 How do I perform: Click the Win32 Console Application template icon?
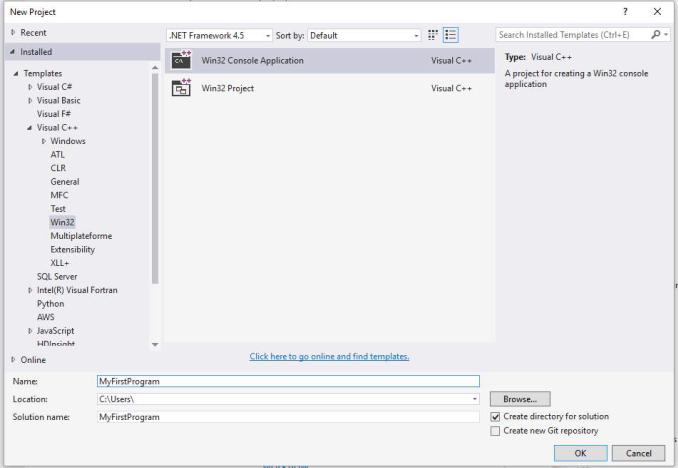coord(181,60)
